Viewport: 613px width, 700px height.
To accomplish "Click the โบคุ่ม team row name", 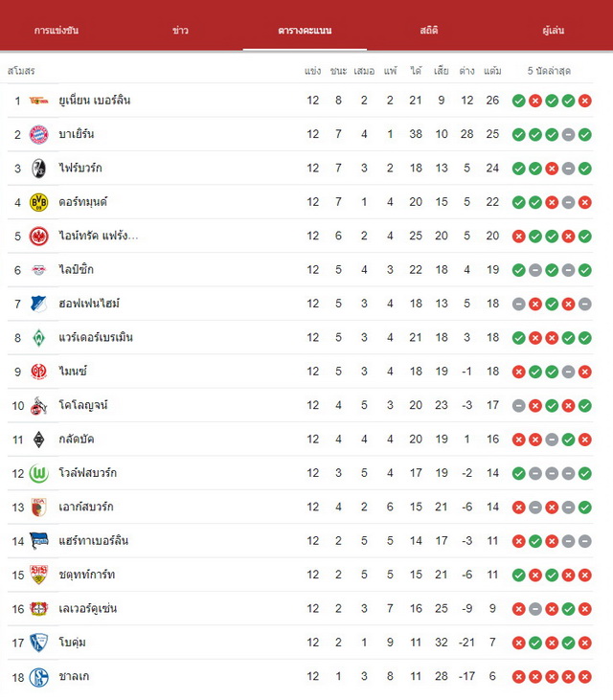I will tap(73, 643).
